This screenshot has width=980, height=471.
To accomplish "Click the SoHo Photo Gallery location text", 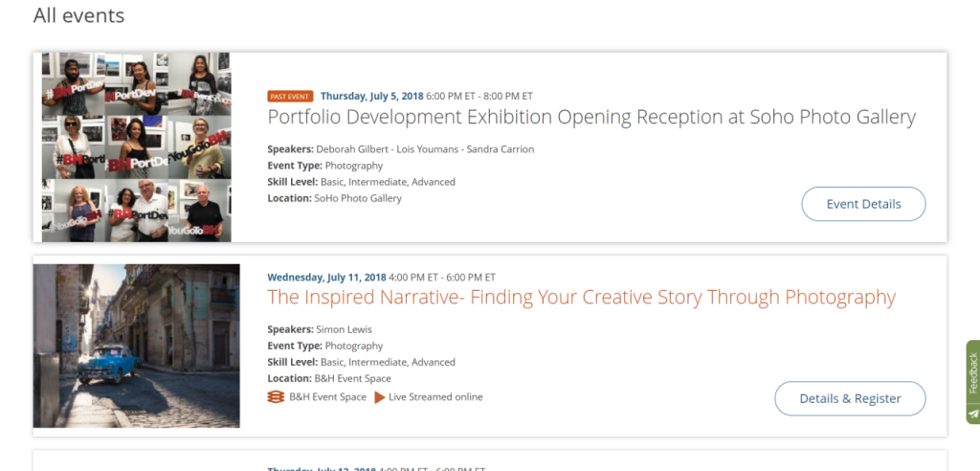I will click(x=358, y=198).
